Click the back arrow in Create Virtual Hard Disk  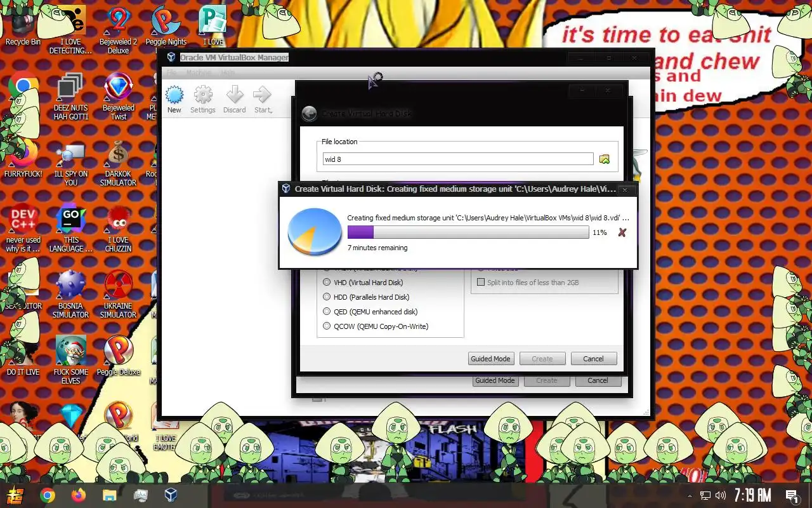[x=309, y=114]
